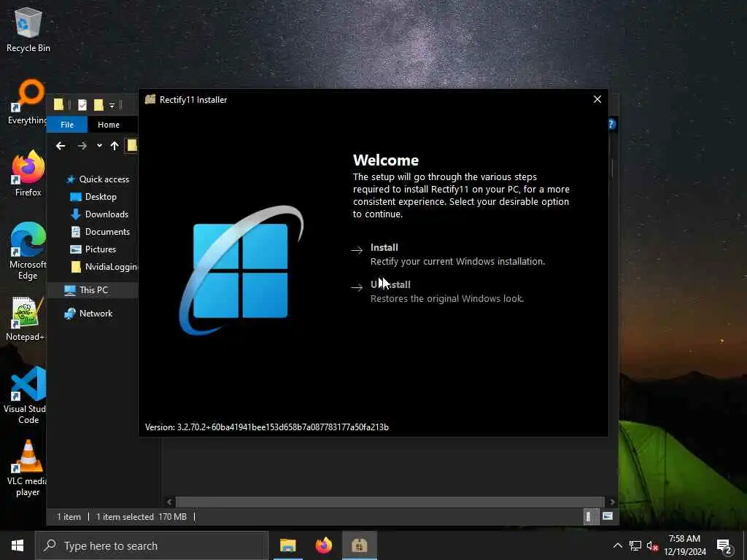The width and height of the screenshot is (747, 560).
Task: Open network status tray icon
Action: (635, 545)
